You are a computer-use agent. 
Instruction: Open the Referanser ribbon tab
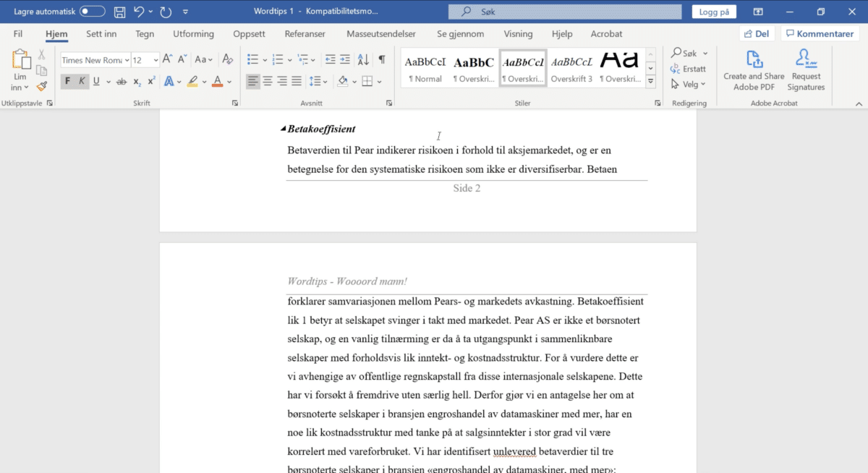(x=305, y=34)
